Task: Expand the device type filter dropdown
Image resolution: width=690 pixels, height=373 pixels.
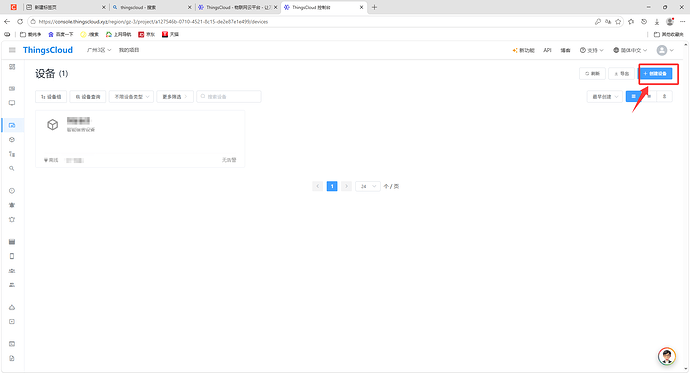Action: click(x=132, y=96)
